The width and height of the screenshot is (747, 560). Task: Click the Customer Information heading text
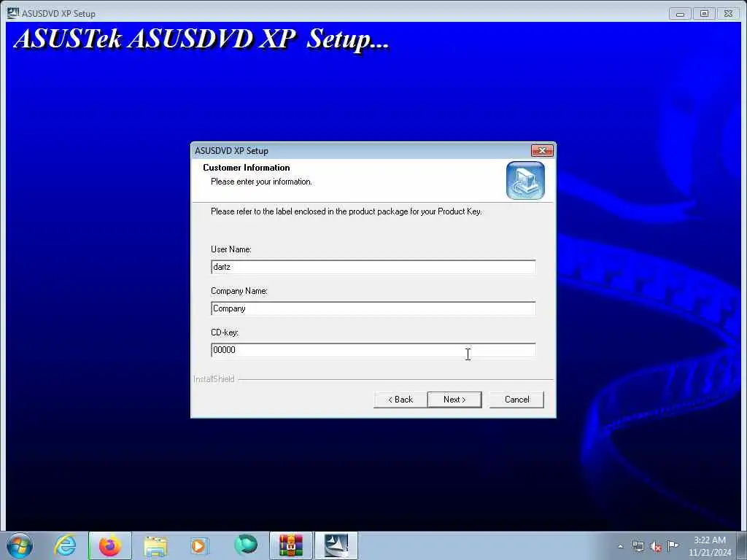tap(247, 168)
